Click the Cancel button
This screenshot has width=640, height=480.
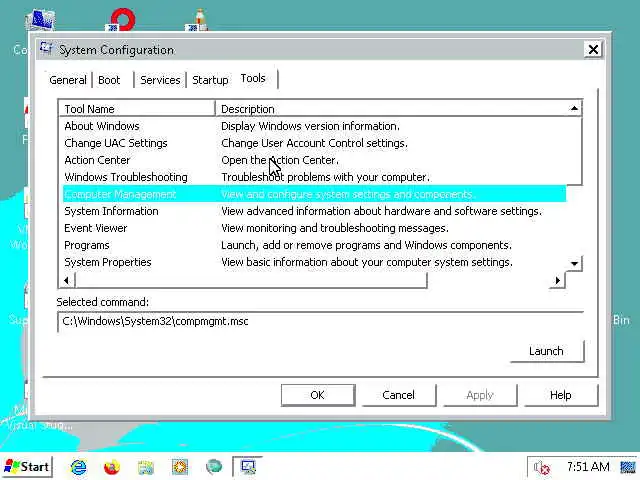point(398,395)
